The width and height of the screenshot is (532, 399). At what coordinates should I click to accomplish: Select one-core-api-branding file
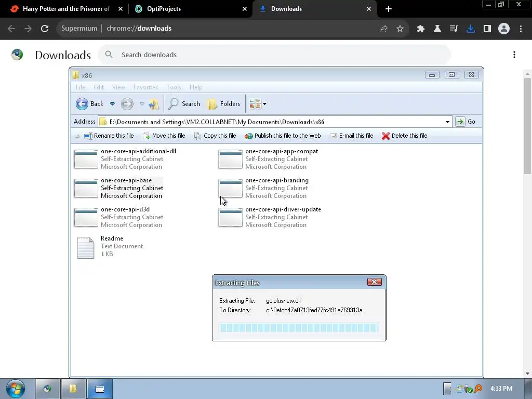click(x=263, y=188)
